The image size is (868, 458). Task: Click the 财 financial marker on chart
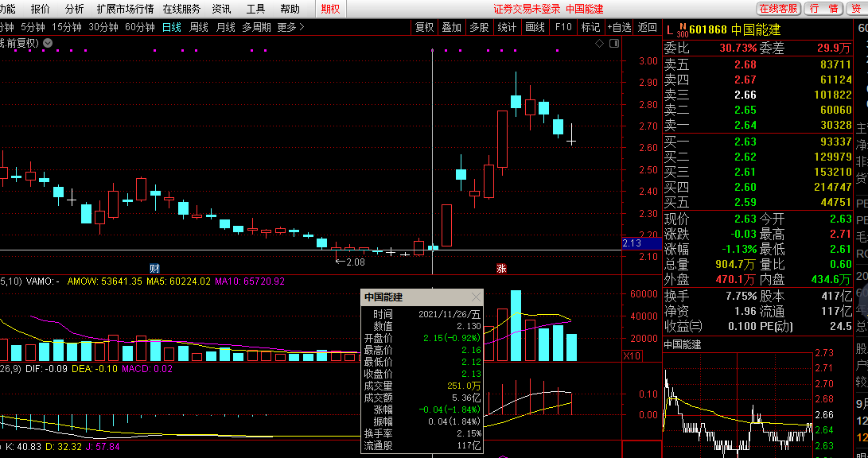(155, 268)
